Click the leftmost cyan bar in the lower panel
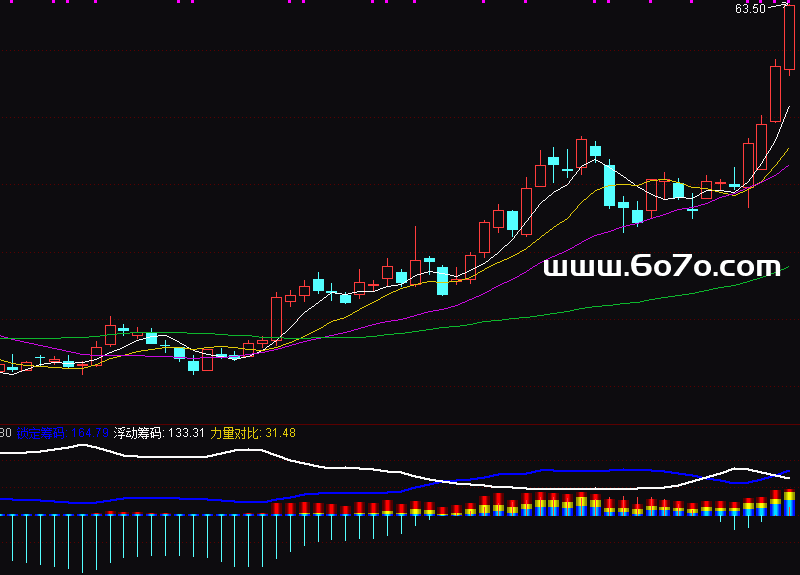 (11, 540)
